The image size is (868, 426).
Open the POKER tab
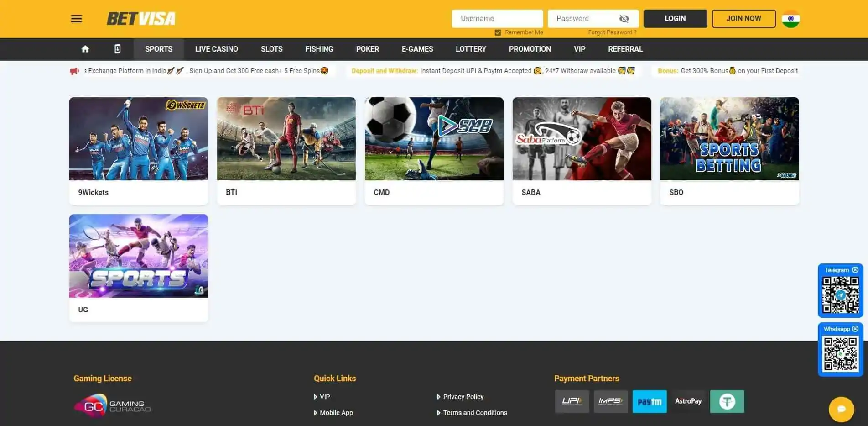(x=368, y=49)
